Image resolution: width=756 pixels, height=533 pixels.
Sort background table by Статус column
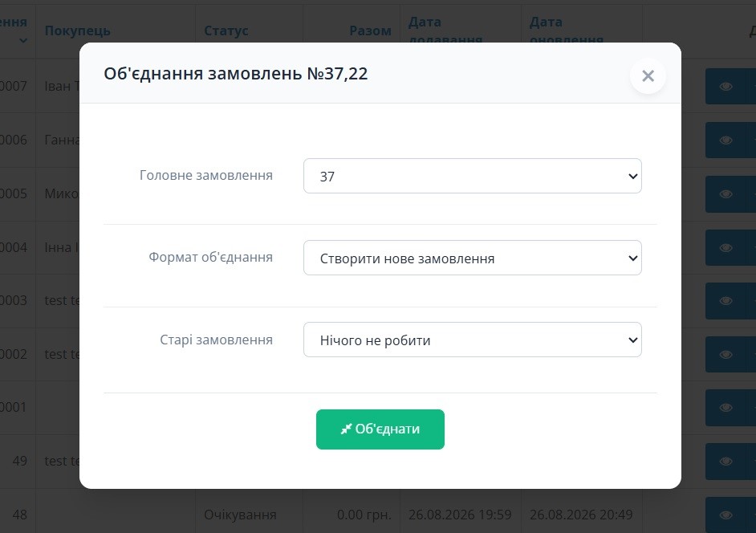pyautogui.click(x=226, y=31)
